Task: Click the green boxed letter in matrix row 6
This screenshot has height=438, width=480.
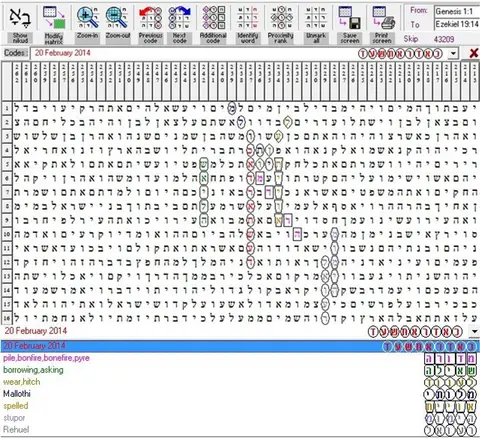Action: (x=204, y=178)
